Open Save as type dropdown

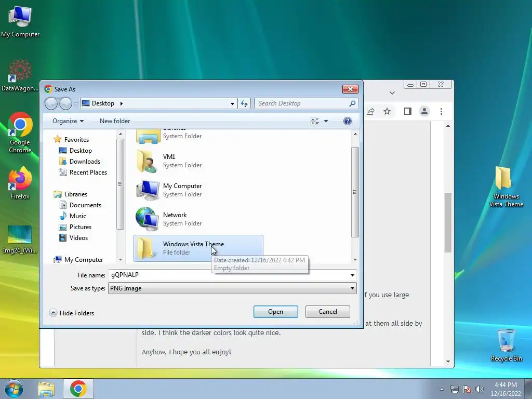pyautogui.click(x=232, y=288)
